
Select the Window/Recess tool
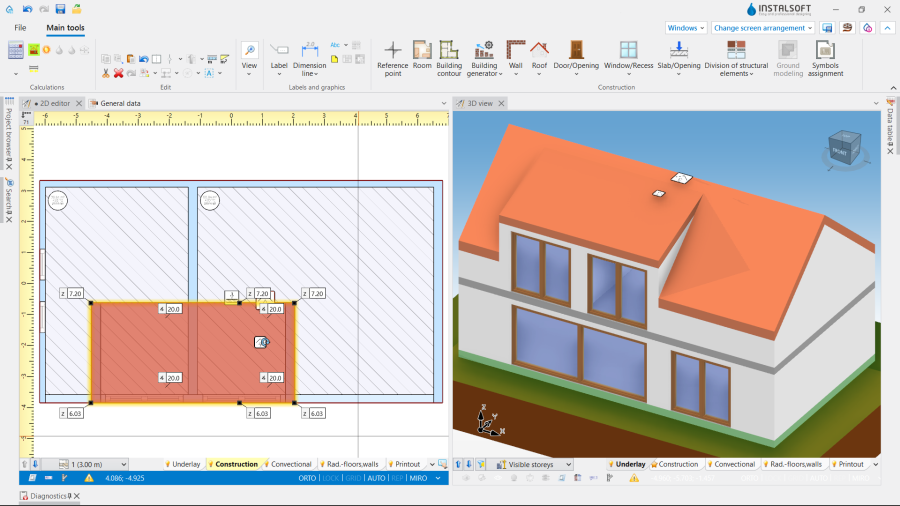(629, 56)
